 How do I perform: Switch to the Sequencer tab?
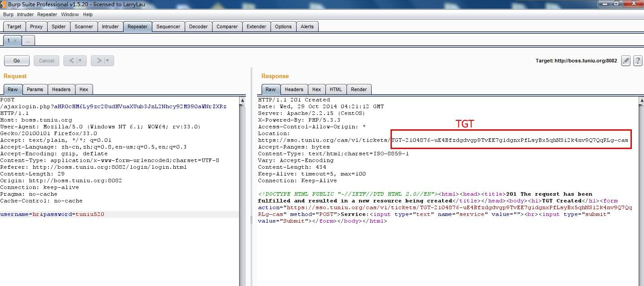(168, 26)
